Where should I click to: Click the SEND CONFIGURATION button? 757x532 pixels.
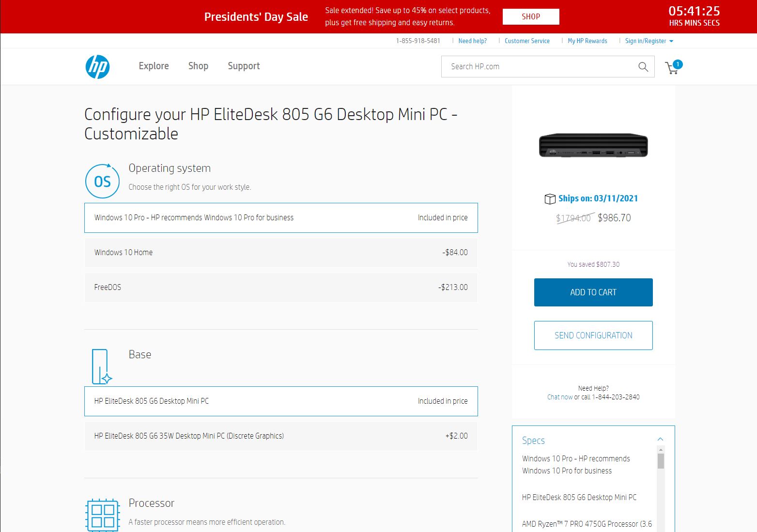[593, 335]
